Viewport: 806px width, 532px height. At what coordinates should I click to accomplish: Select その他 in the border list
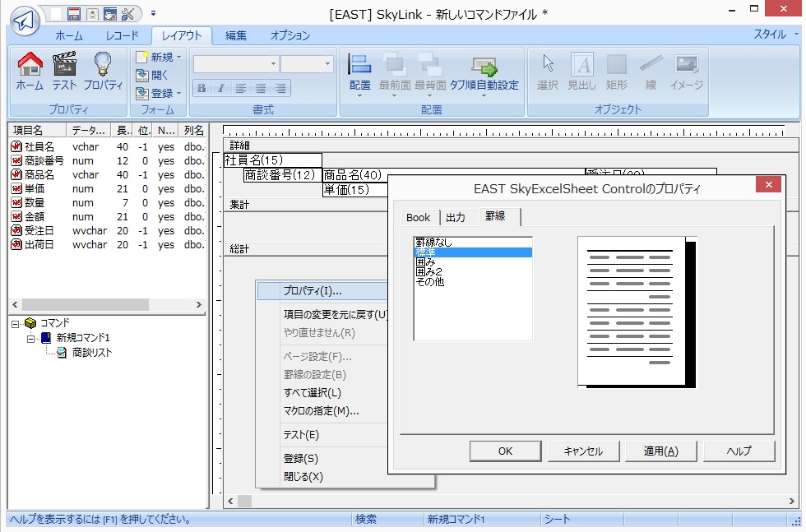pyautogui.click(x=473, y=282)
